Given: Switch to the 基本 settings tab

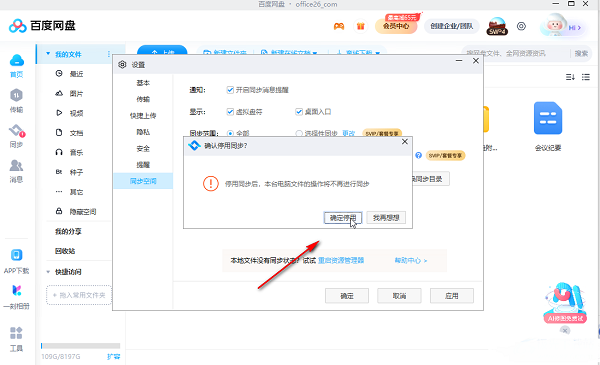Looking at the screenshot, I should 143,83.
